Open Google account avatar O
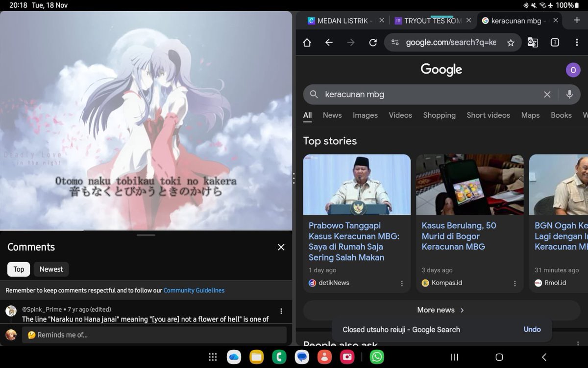The image size is (588, 368). click(x=573, y=70)
